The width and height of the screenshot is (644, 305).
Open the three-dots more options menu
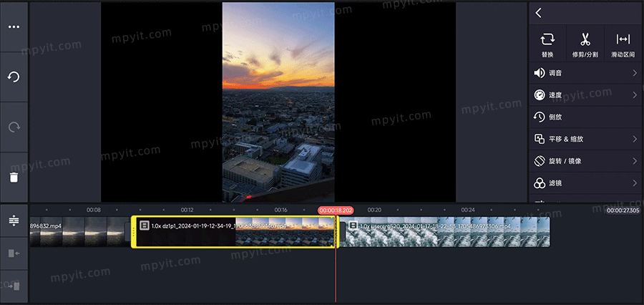pyautogui.click(x=14, y=27)
